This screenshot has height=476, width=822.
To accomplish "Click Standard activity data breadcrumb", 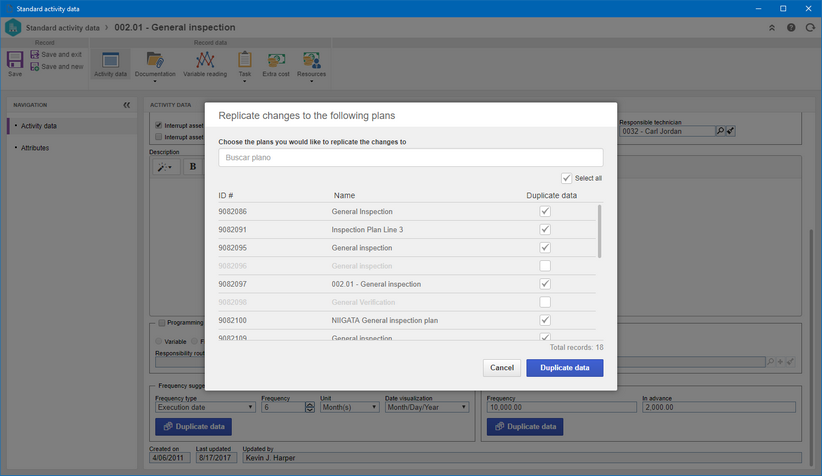I will (62, 28).
